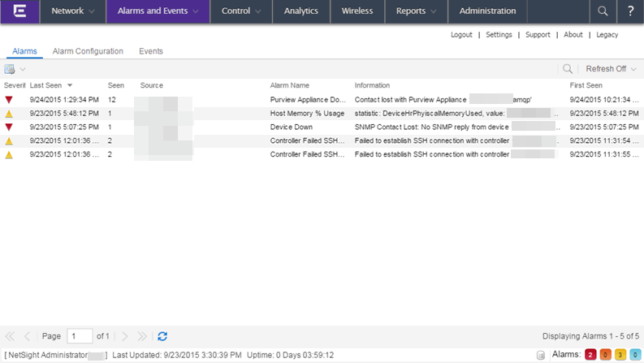The height and width of the screenshot is (363, 644).
Task: Sort by the Source column header
Action: click(x=152, y=85)
